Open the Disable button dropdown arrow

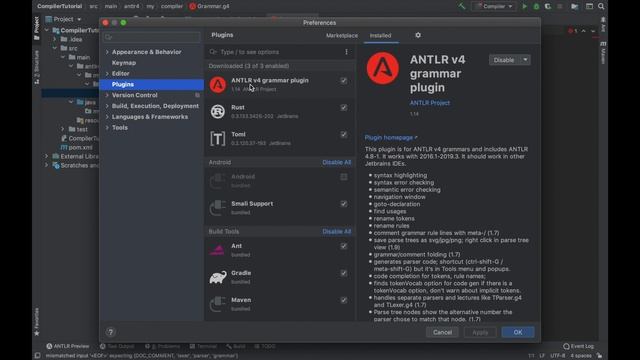(525, 60)
